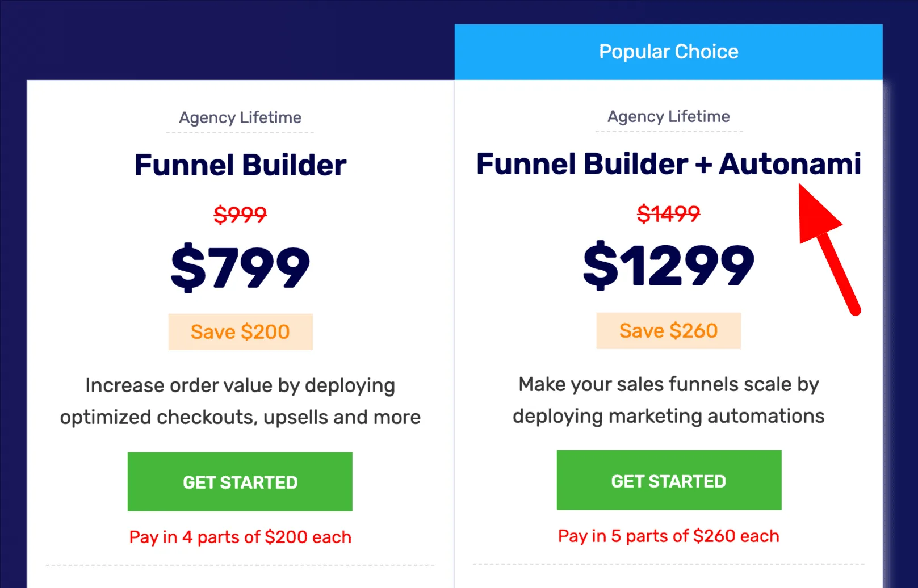Click Agency Lifetime label in right card
This screenshot has height=588, width=918.
pyautogui.click(x=669, y=116)
